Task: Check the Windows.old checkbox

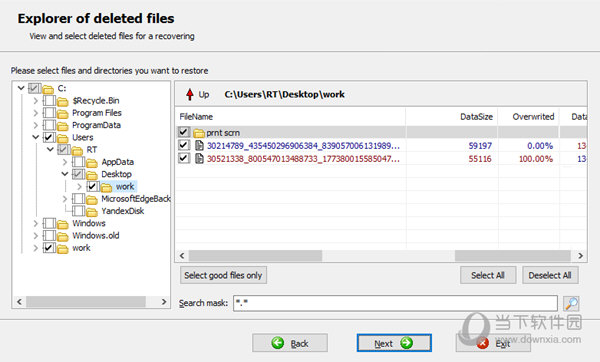Action: (49, 235)
